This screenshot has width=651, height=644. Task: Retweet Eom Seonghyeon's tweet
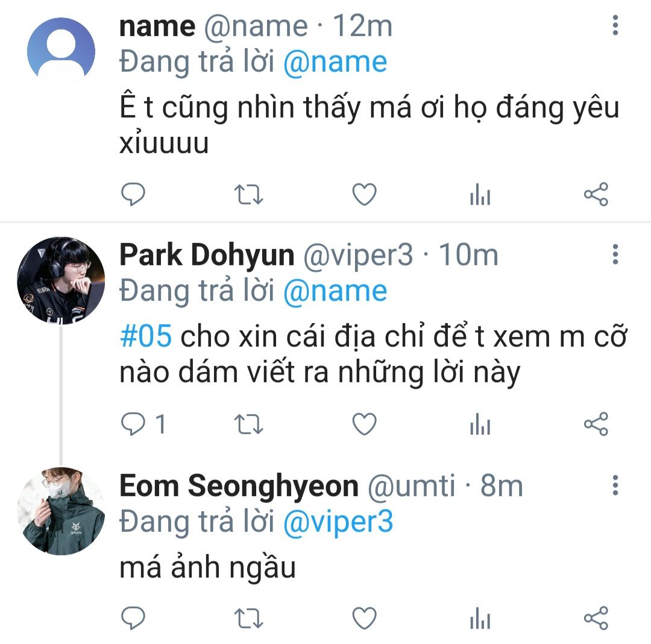click(248, 618)
